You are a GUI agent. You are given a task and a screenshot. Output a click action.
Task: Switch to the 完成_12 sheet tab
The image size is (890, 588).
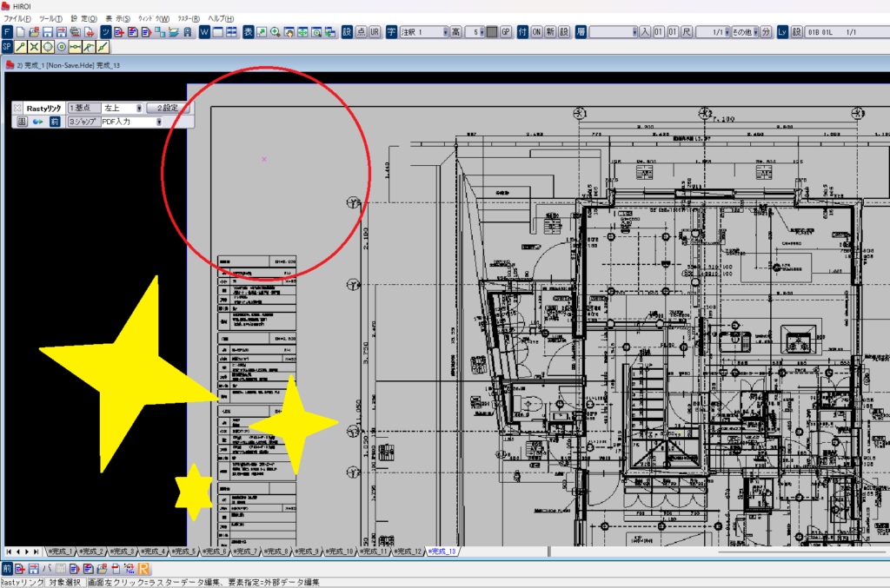coord(408,552)
